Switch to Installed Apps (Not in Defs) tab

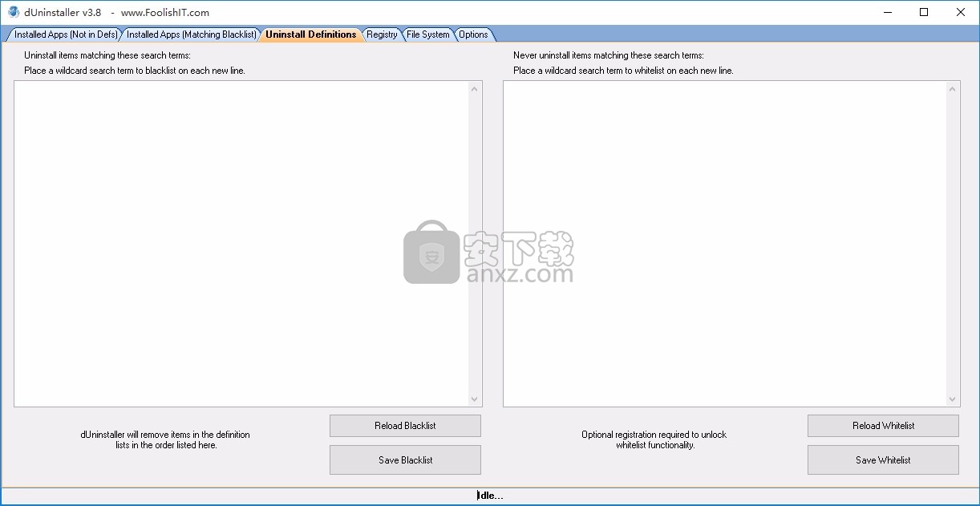(65, 34)
